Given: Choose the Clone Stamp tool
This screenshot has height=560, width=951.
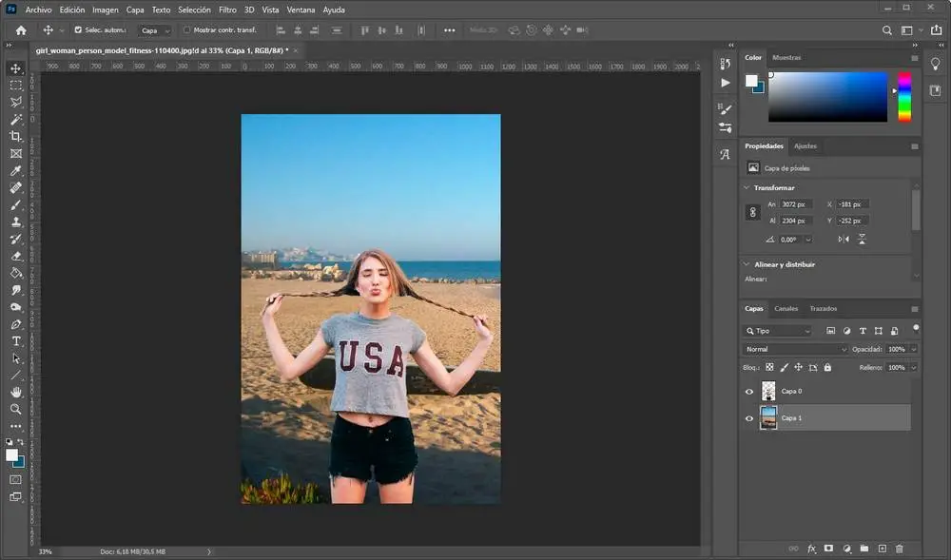Looking at the screenshot, I should [x=16, y=222].
